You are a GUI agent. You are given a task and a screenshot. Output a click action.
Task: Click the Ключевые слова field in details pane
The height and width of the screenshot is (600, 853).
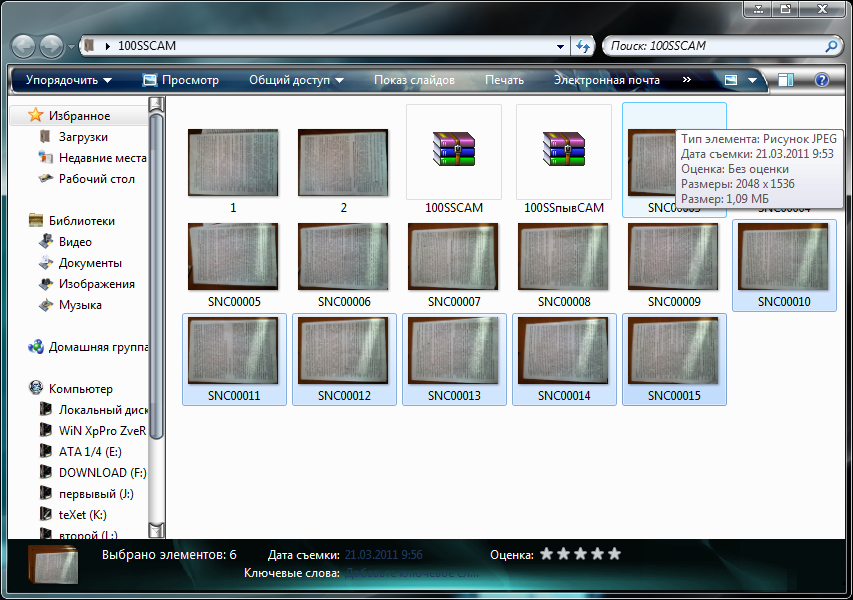click(412, 573)
